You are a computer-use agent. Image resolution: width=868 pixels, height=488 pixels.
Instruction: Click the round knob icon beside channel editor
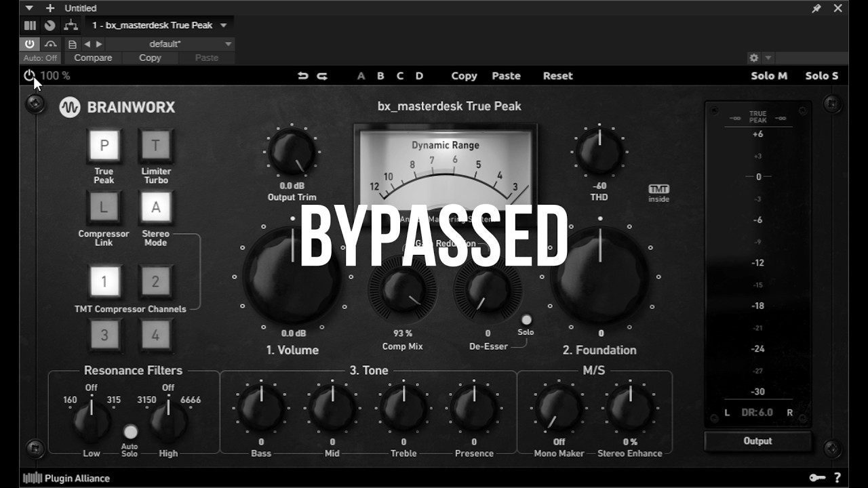(50, 25)
